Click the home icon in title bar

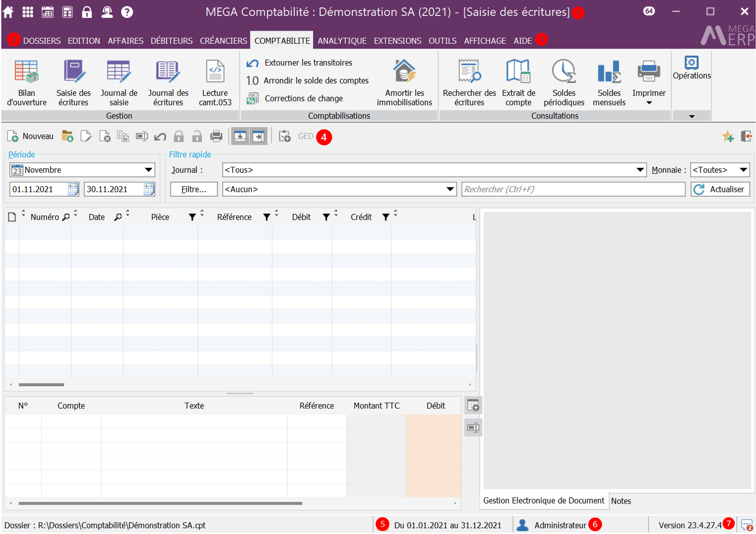pyautogui.click(x=8, y=12)
